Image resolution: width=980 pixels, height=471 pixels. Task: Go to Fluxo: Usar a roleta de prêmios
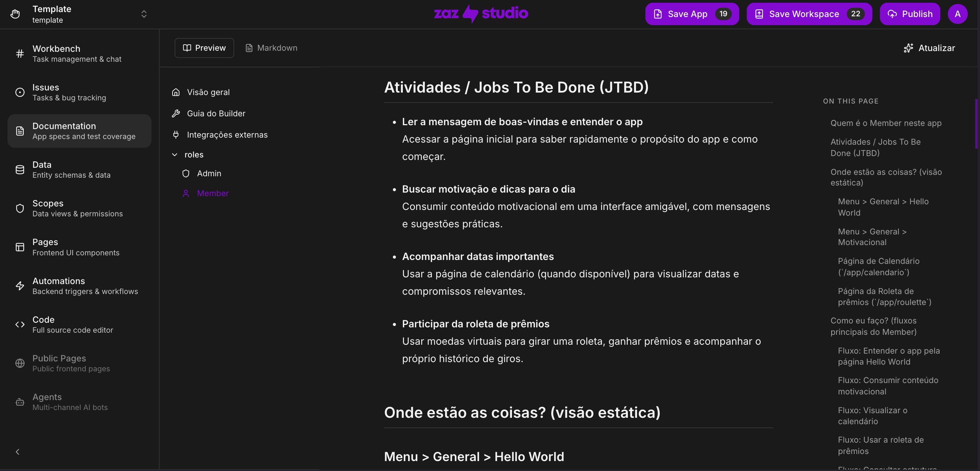[881, 445]
